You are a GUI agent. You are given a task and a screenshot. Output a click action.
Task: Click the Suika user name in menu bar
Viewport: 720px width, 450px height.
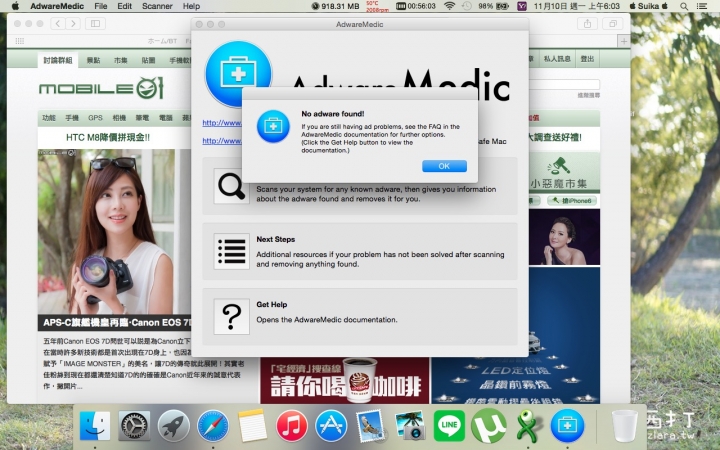648,6
